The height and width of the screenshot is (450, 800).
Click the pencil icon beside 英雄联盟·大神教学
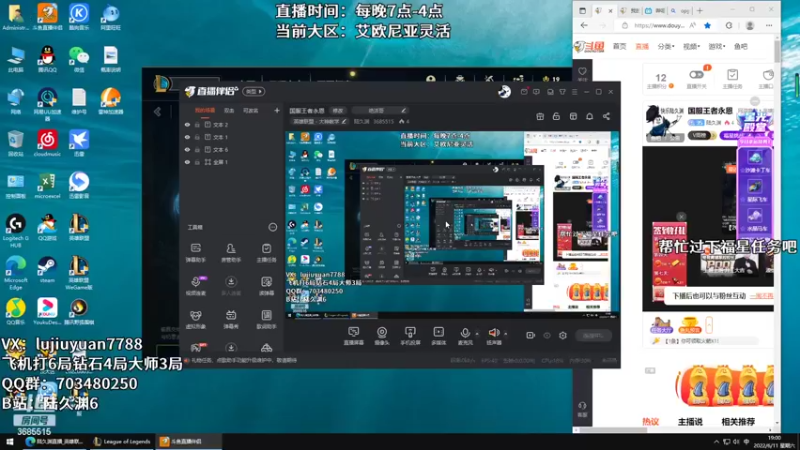(344, 121)
